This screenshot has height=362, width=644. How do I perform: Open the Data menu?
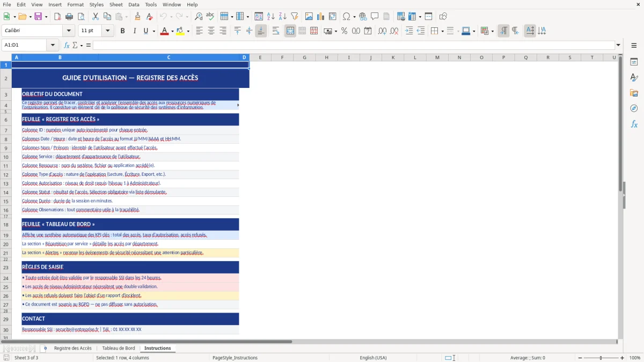(133, 4)
